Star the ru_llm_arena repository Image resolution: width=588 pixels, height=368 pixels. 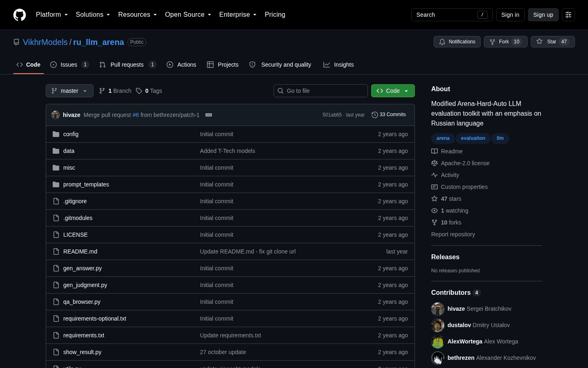[x=553, y=42]
